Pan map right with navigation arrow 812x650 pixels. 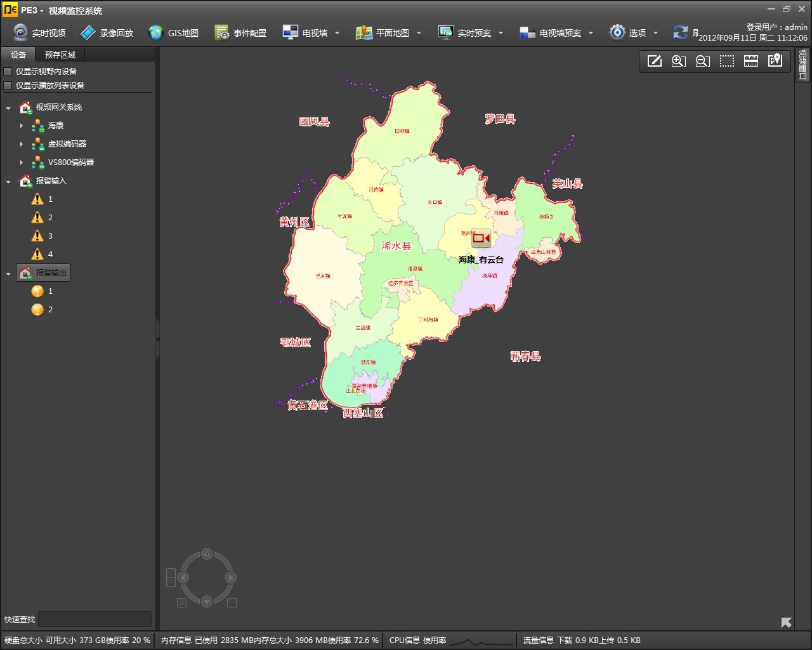click(231, 578)
